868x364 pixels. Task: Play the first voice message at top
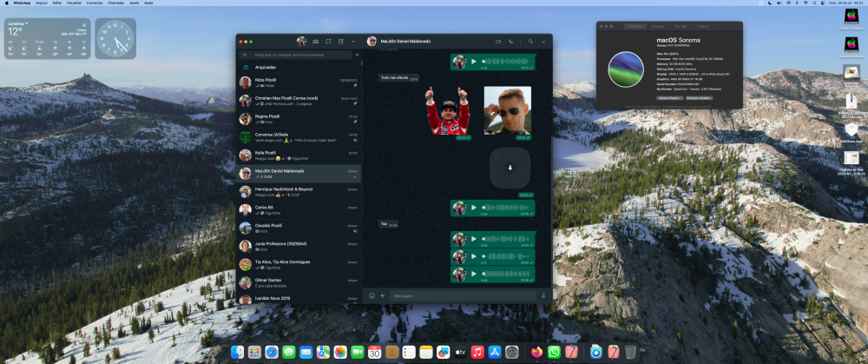[x=473, y=62]
